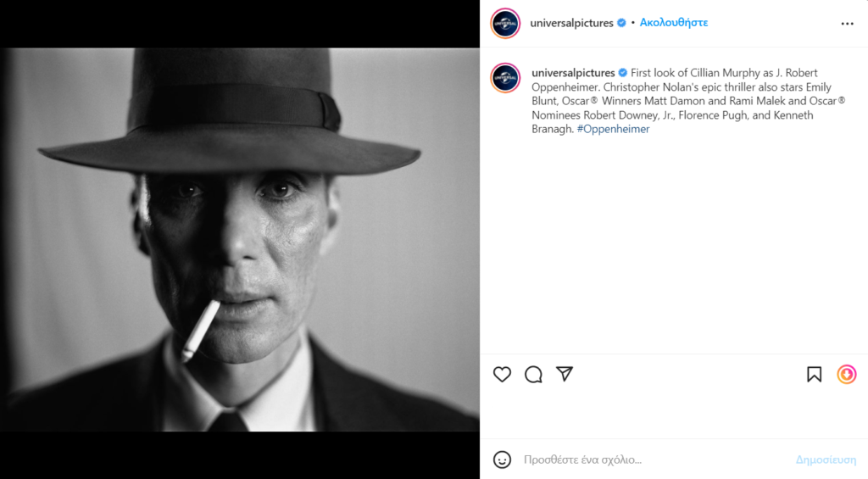Screen dimensions: 868x479
Task: Click the orange download extension icon
Action: coord(847,374)
